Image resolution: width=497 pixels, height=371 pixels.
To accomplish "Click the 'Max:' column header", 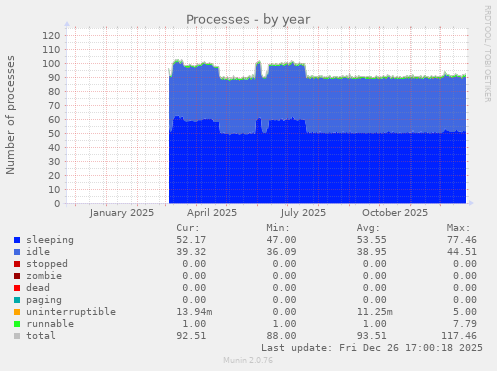I will point(458,228).
